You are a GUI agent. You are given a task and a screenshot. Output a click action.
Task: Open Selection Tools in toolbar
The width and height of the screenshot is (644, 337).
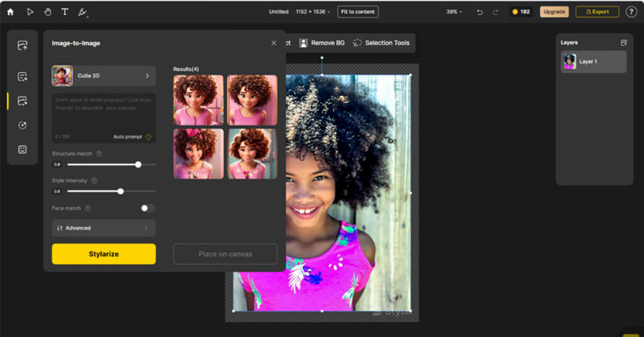(x=381, y=43)
